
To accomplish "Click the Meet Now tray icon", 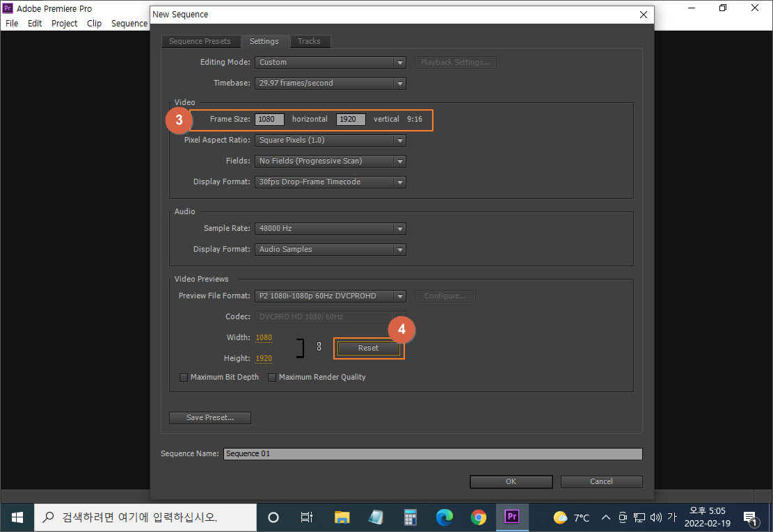I will click(x=623, y=517).
